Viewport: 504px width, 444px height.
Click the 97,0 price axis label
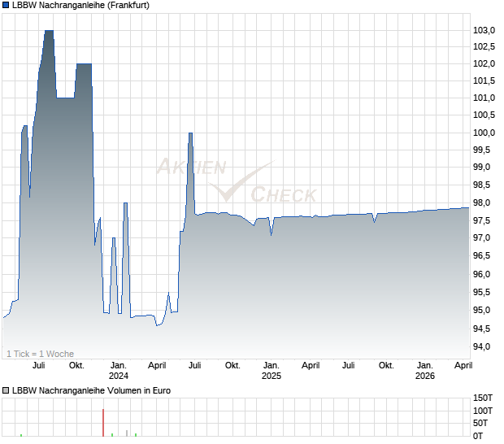tap(482, 237)
